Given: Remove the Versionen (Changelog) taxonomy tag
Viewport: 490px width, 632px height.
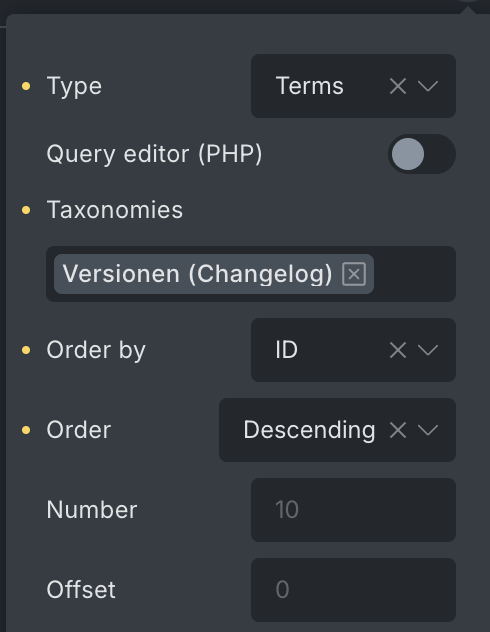Looking at the screenshot, I should pyautogui.click(x=354, y=274).
